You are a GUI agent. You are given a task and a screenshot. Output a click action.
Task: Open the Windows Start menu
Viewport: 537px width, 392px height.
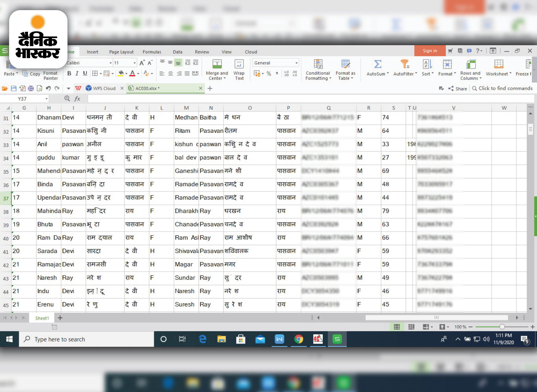pyautogui.click(x=9, y=339)
